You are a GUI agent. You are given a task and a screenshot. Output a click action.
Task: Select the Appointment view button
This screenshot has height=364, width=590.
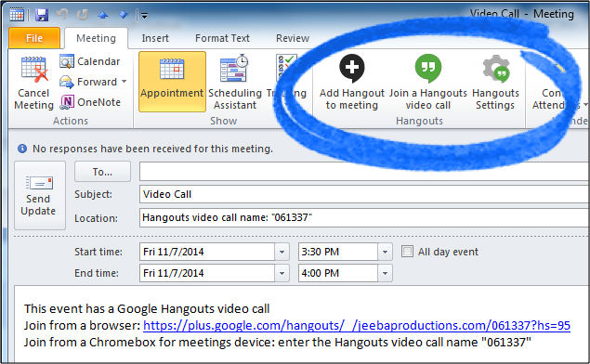[x=172, y=82]
